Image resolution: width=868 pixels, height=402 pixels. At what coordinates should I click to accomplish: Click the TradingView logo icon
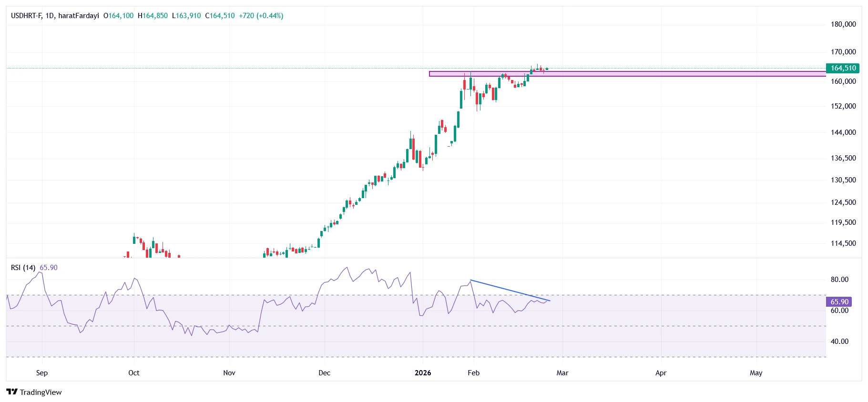(x=12, y=392)
